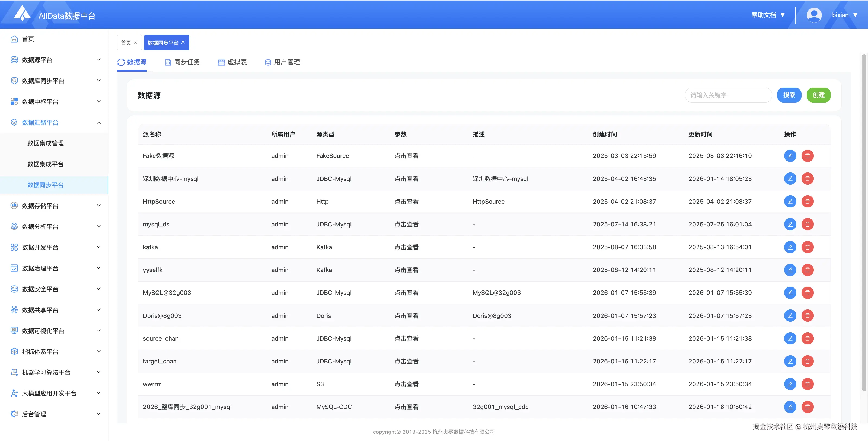Open the 帮助文档 dropdown
868x441 pixels.
(768, 15)
